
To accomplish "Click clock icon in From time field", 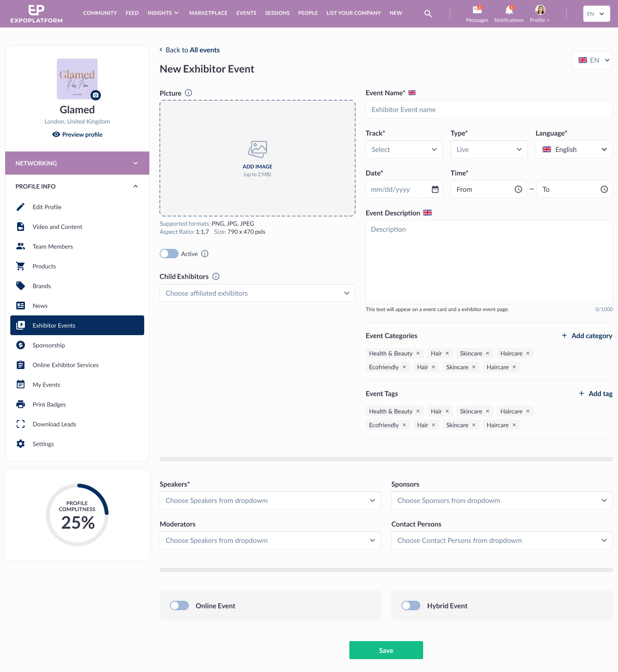I will 518,189.
